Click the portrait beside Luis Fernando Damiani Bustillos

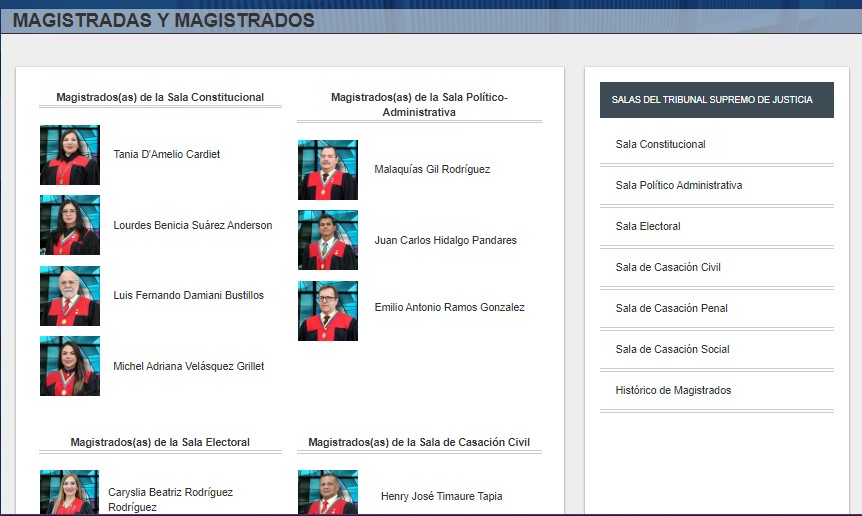pyautogui.click(x=69, y=296)
